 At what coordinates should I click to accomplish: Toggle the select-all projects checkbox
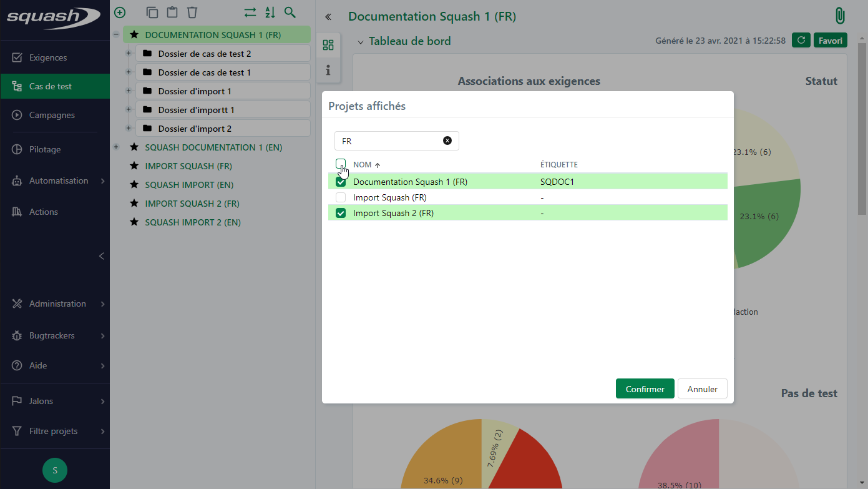pos(341,164)
